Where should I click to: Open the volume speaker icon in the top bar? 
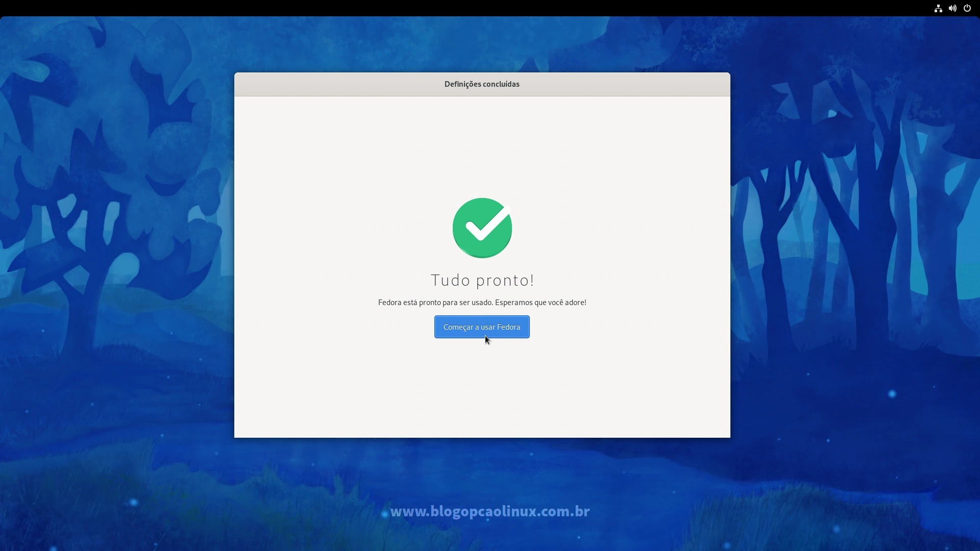pyautogui.click(x=952, y=8)
